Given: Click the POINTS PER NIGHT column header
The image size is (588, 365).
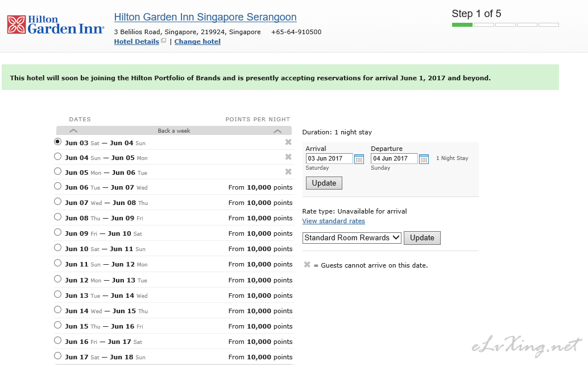Looking at the screenshot, I should coord(258,120).
